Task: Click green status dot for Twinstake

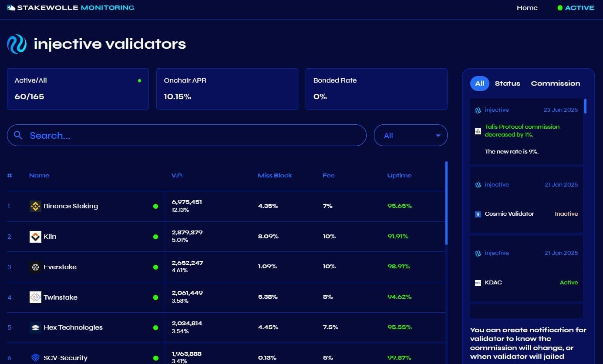Action: pyautogui.click(x=155, y=297)
